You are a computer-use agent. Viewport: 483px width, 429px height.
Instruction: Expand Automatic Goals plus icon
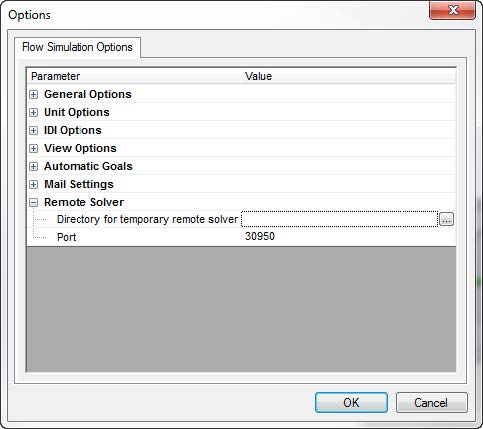pos(33,167)
